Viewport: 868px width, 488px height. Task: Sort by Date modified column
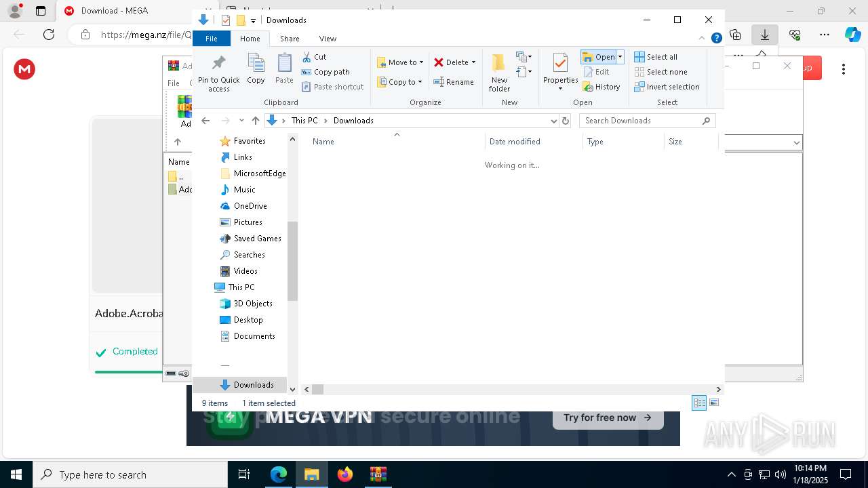[x=534, y=142]
